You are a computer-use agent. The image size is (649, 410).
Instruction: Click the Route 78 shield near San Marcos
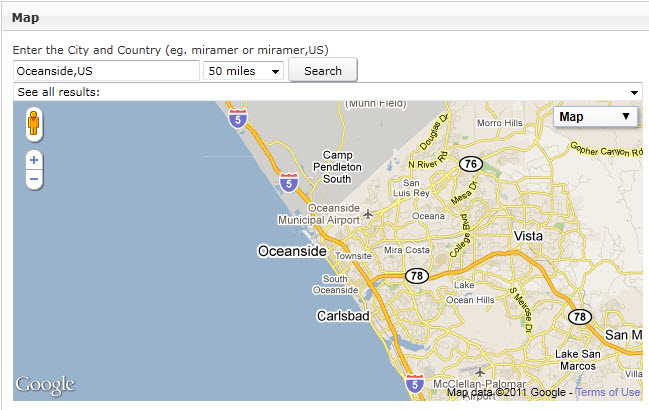(x=579, y=317)
